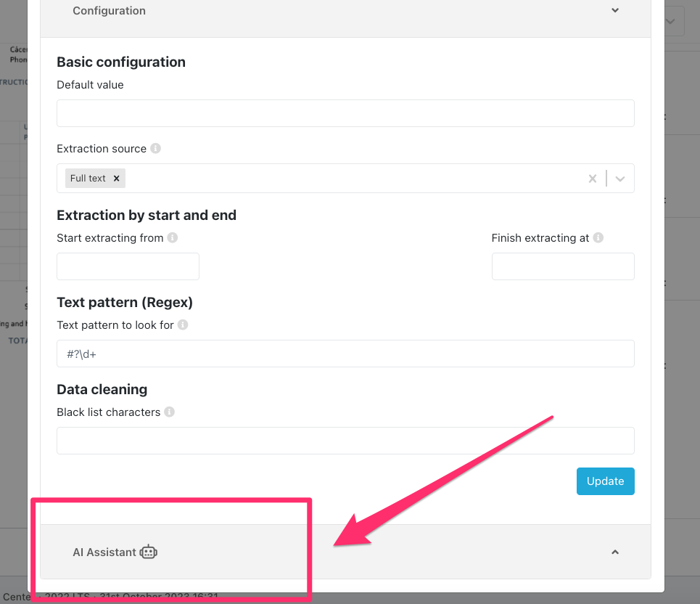Remove the Full text tag
Screen dimensions: 700x604
pyautogui.click(x=116, y=179)
